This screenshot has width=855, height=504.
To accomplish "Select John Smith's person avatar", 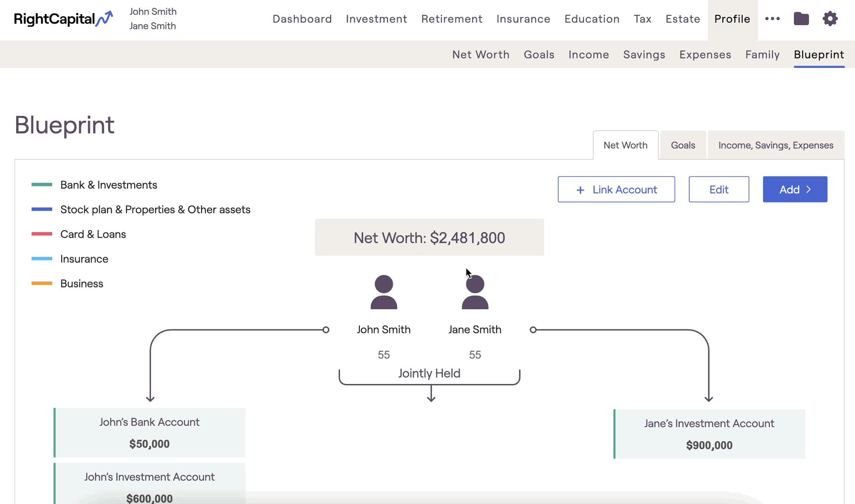I will pyautogui.click(x=383, y=292).
